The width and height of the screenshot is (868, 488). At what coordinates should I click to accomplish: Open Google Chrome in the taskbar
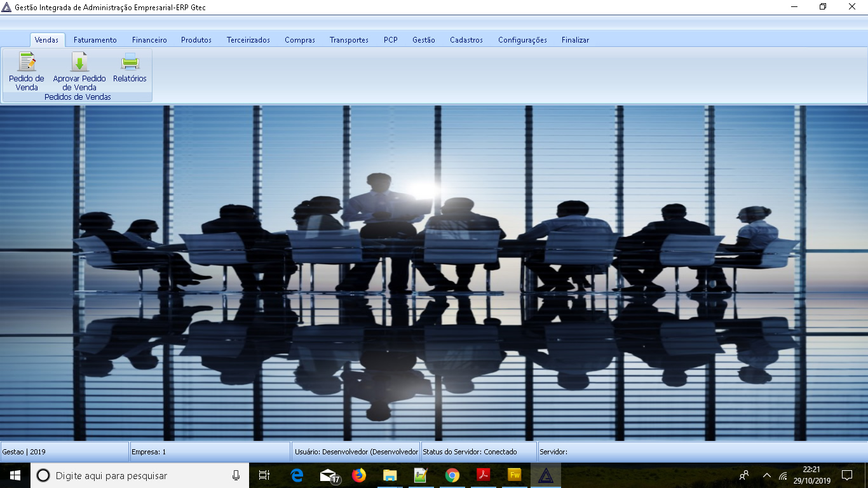pyautogui.click(x=452, y=475)
